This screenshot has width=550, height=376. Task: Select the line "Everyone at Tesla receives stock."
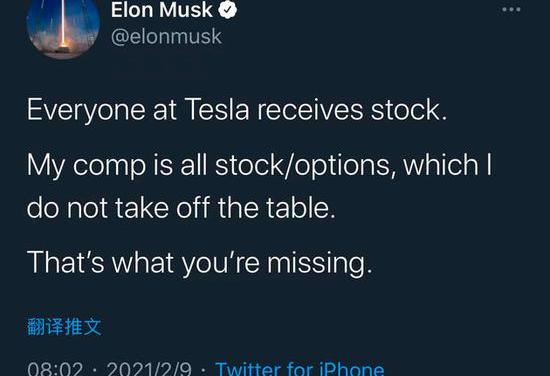point(237,110)
